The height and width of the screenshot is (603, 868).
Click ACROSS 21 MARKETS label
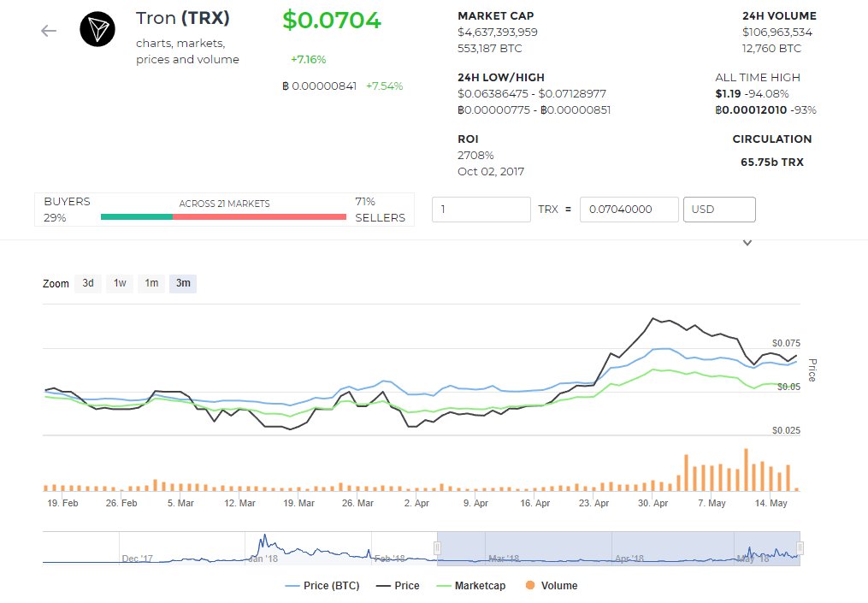(x=224, y=204)
